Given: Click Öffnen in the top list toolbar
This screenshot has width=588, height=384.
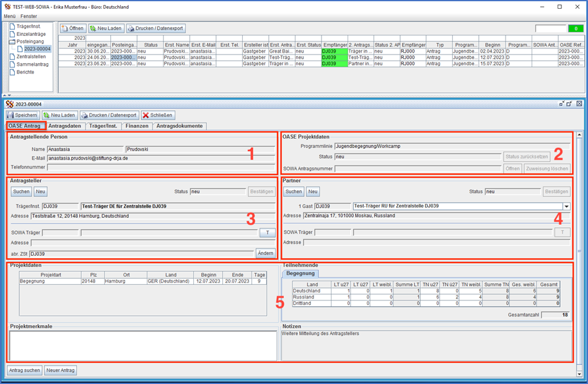Looking at the screenshot, I should (x=72, y=28).
